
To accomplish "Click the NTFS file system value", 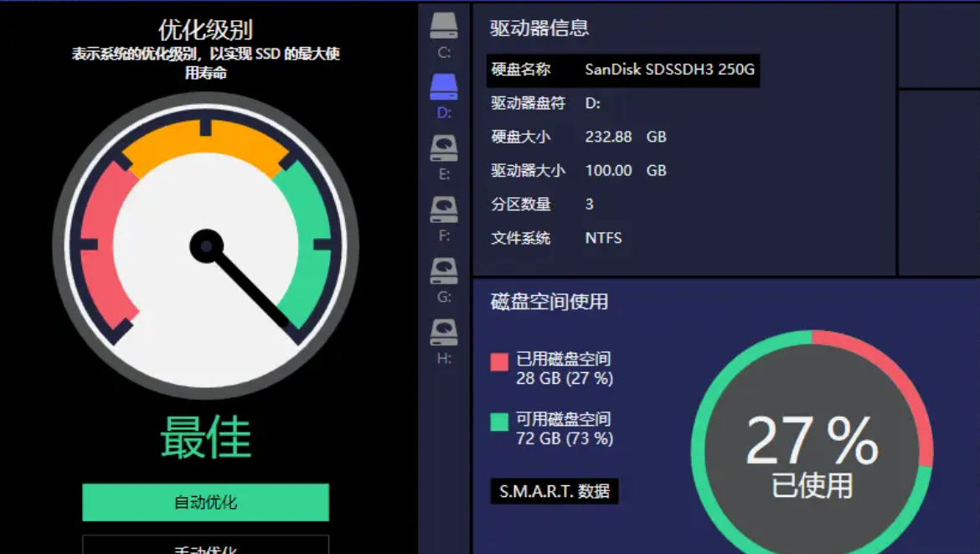I will (605, 238).
